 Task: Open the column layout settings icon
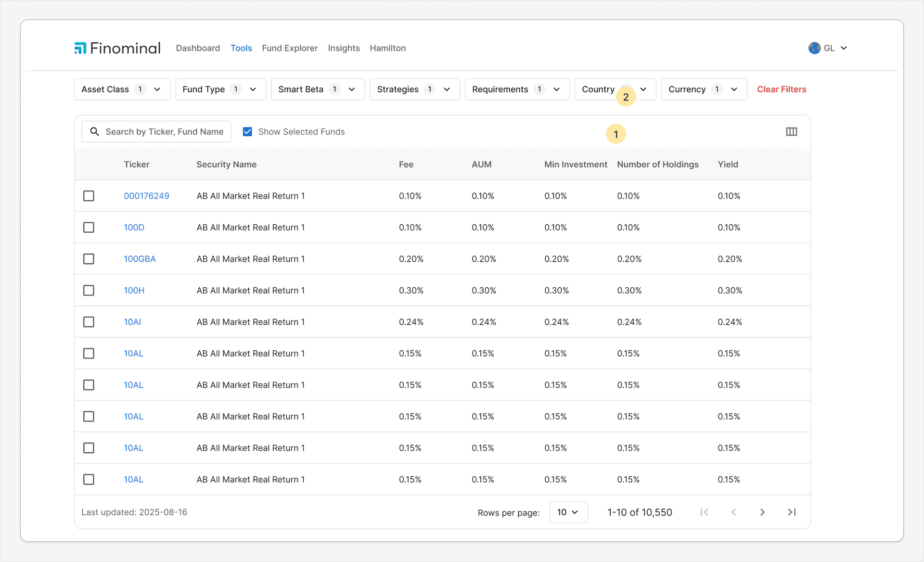pyautogui.click(x=792, y=132)
